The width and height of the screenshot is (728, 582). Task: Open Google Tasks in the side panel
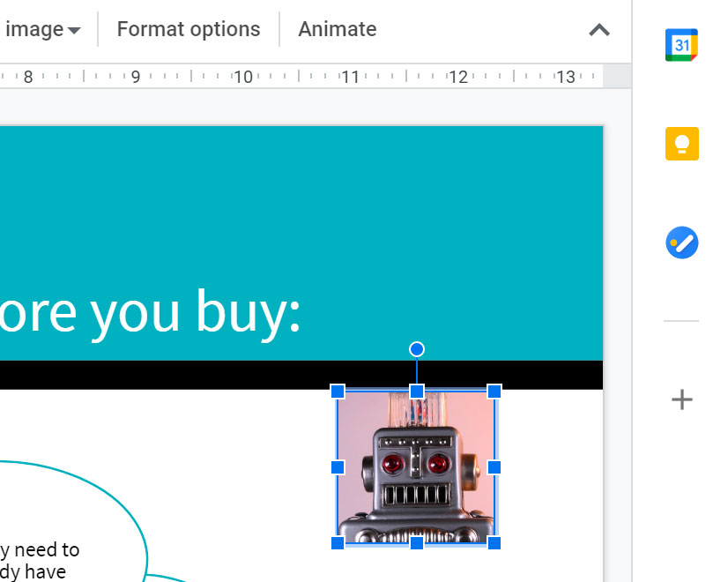681,242
